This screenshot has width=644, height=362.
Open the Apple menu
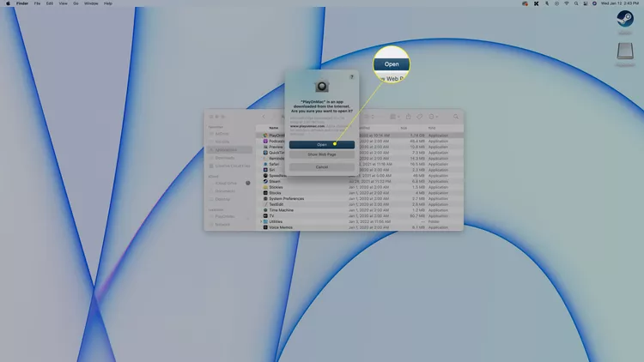[x=8, y=3]
